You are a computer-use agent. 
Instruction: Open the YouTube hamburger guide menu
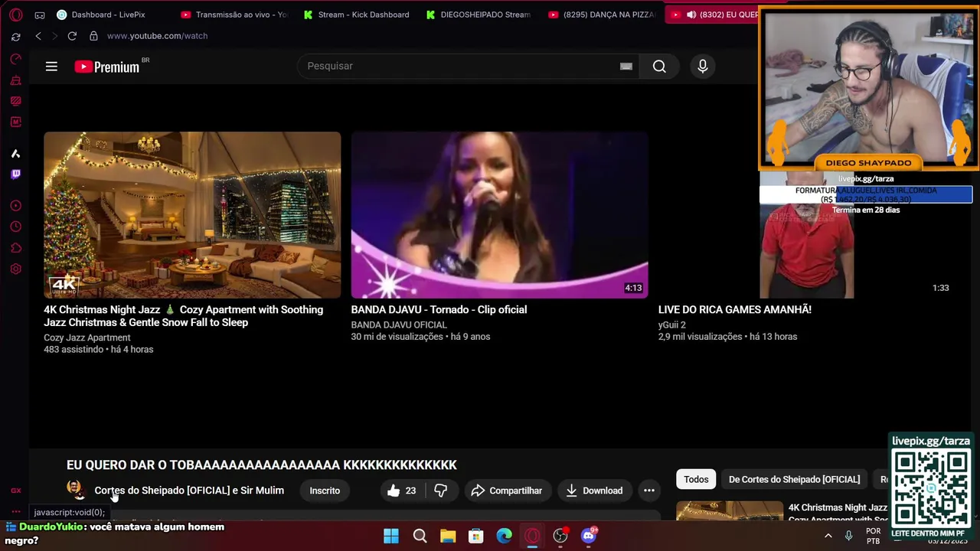51,67
